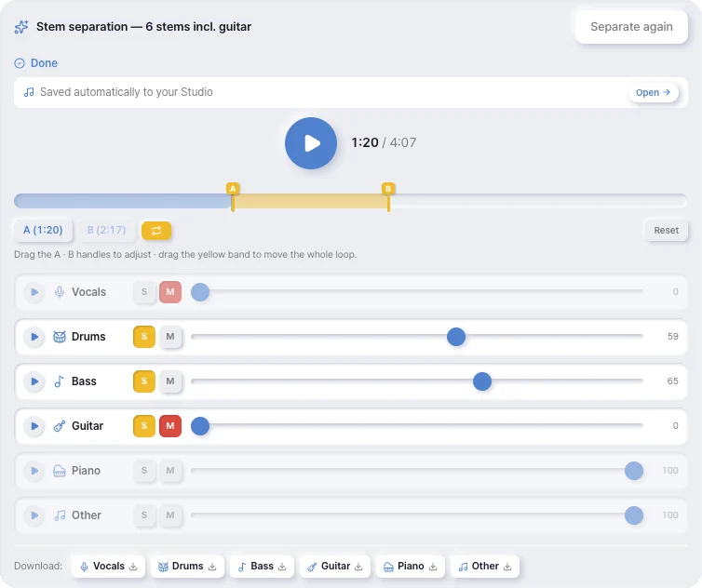
Task: Set loop point A (1:20)
Action: 43,231
